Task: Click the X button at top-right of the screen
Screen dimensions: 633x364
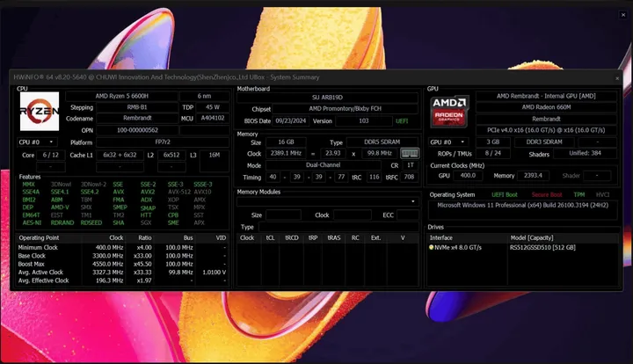Action: (623, 15)
